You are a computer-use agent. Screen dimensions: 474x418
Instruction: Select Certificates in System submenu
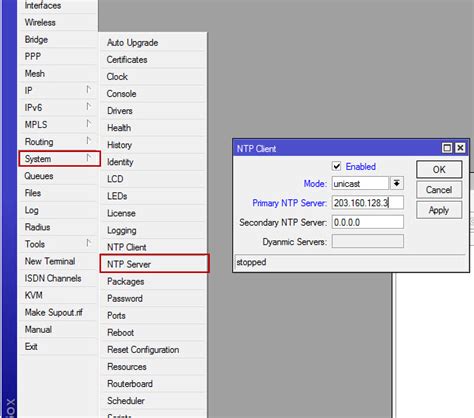[153, 60]
